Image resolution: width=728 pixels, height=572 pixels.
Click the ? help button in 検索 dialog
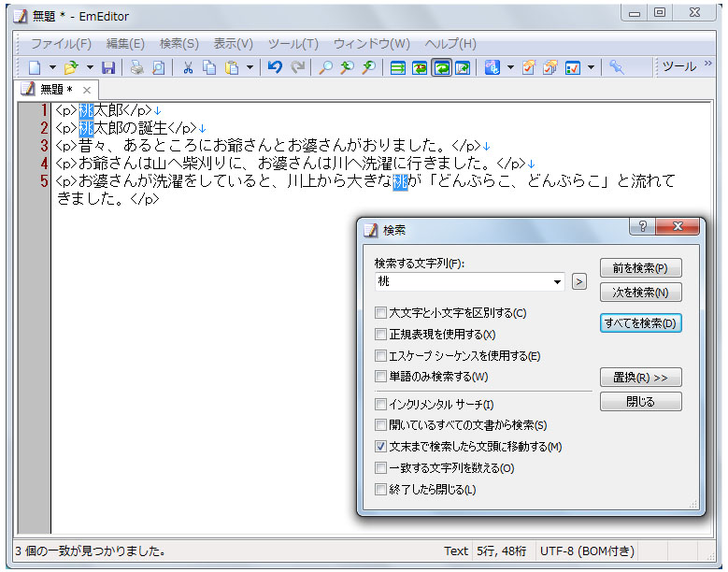pos(643,226)
